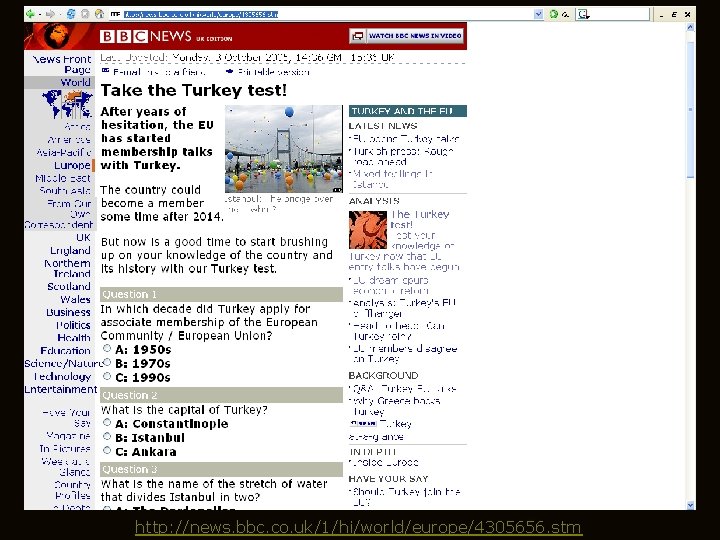Open Q&A Turkey EU talks link
The image size is (720, 540).
[x=404, y=388]
